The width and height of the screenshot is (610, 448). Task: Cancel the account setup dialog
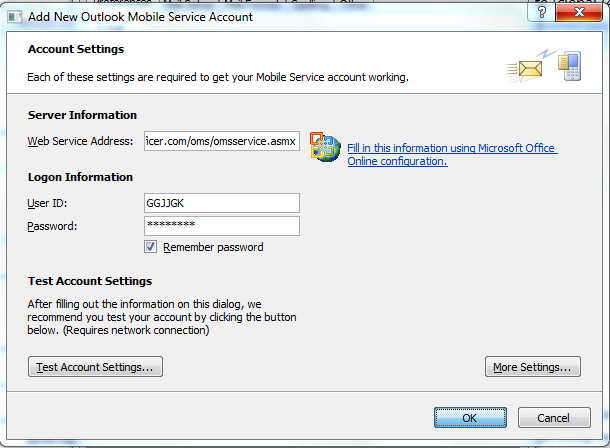[x=554, y=418]
